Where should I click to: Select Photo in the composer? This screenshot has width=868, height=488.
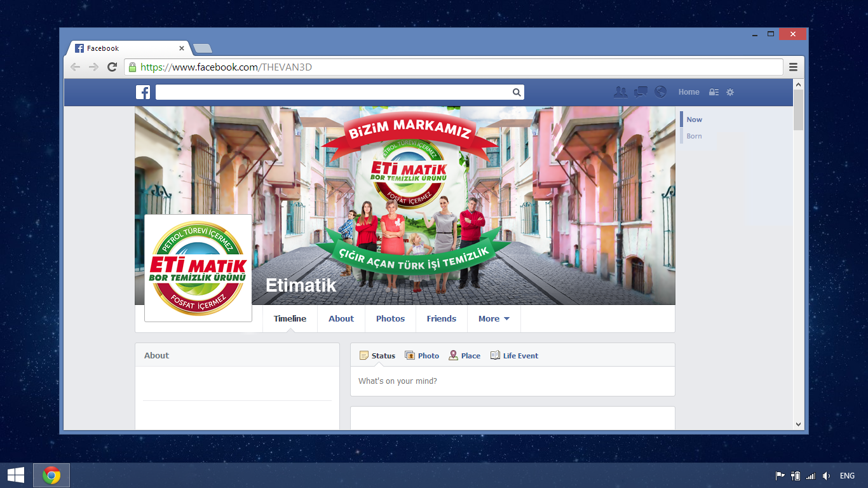click(422, 356)
